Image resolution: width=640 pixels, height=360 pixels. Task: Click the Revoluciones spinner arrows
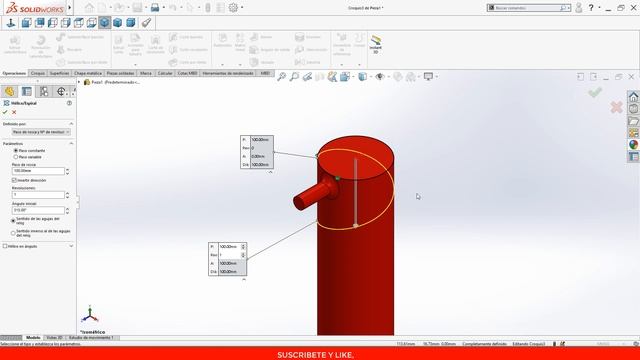tap(67, 195)
